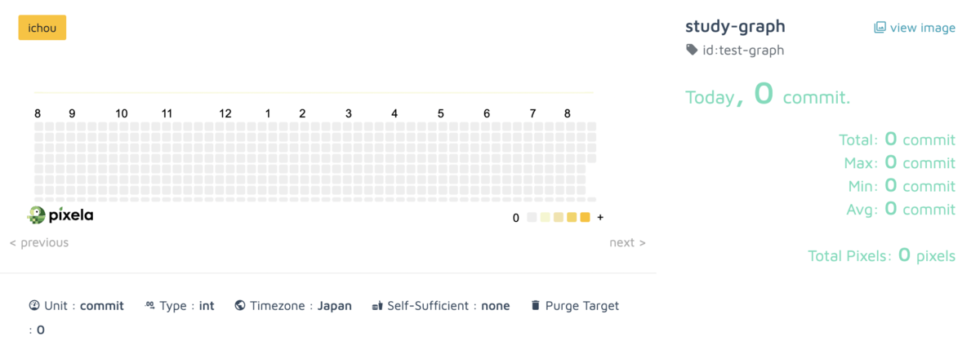Click the tag icon beside id:test-graph
Viewport: 980px width, 350px height.
[x=692, y=51]
